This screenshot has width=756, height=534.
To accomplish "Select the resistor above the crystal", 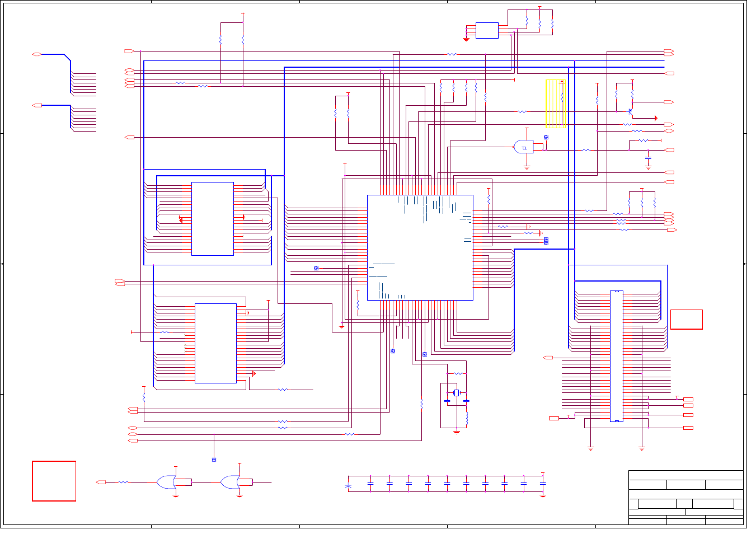I will coord(459,373).
